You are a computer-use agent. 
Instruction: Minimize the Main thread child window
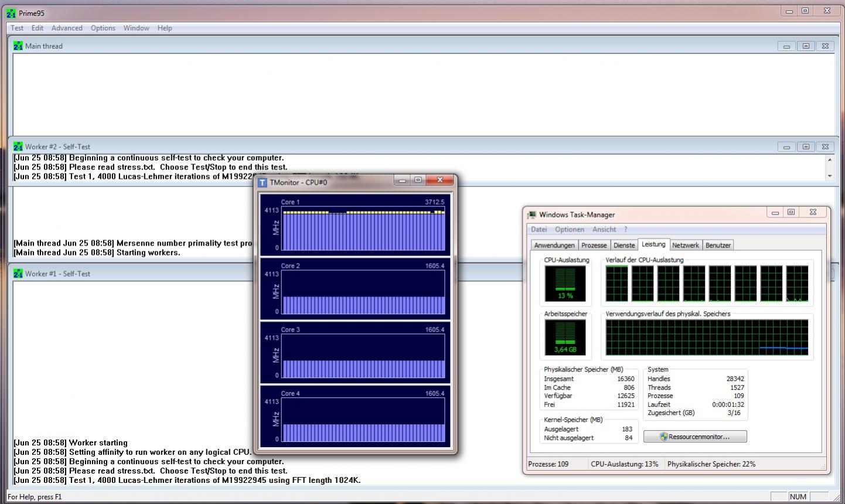pyautogui.click(x=786, y=46)
